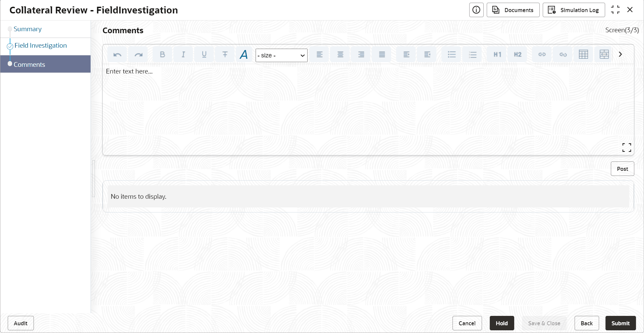Open the font size dropdown
Viewport: 644px width, 333px height.
click(281, 55)
